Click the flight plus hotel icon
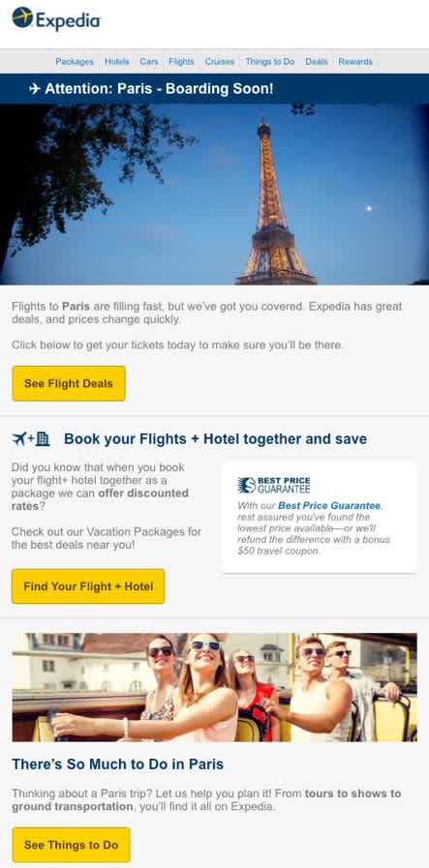 click(x=31, y=439)
